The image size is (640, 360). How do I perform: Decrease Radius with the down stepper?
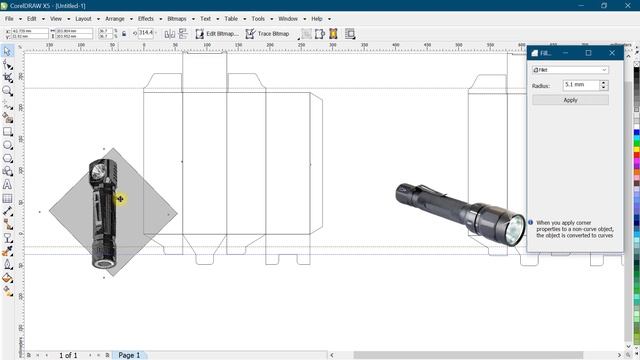click(x=604, y=88)
